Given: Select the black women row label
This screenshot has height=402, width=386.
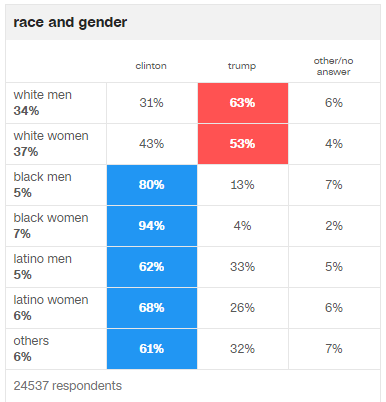Looking at the screenshot, I should click(x=51, y=218).
